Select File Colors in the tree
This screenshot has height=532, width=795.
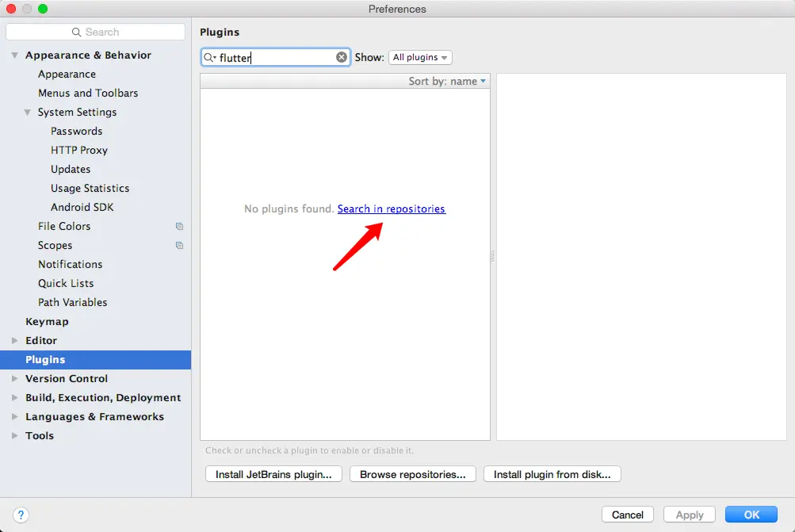(64, 226)
